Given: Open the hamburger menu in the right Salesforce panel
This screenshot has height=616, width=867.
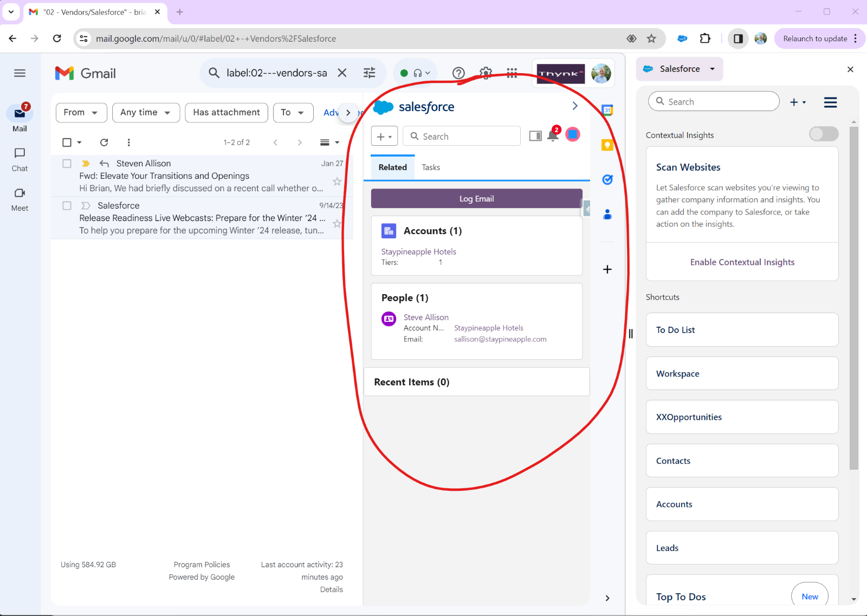Looking at the screenshot, I should [x=830, y=102].
